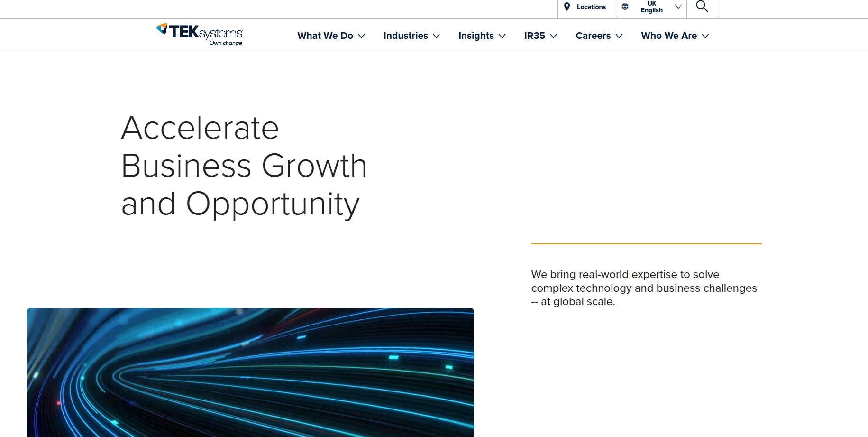Viewport: 868px width, 437px height.
Task: Click the Locations map pin icon
Action: (x=567, y=7)
